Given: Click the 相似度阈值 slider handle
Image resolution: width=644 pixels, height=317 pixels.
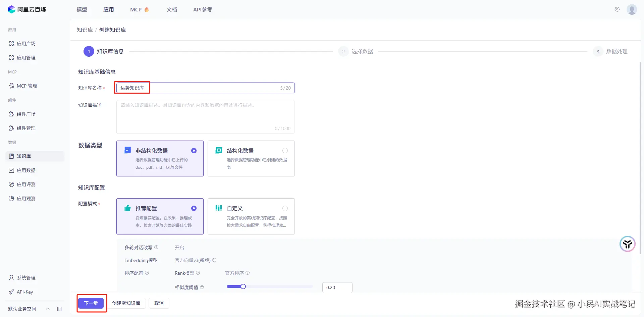Looking at the screenshot, I should point(243,286).
